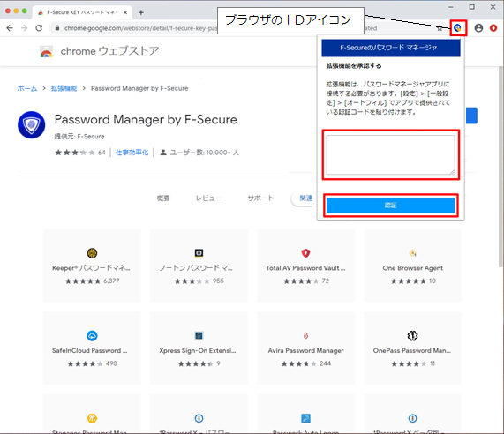Select the F-Secure KEY browser tab
Image resolution: width=504 pixels, height=434 pixels.
[82, 12]
